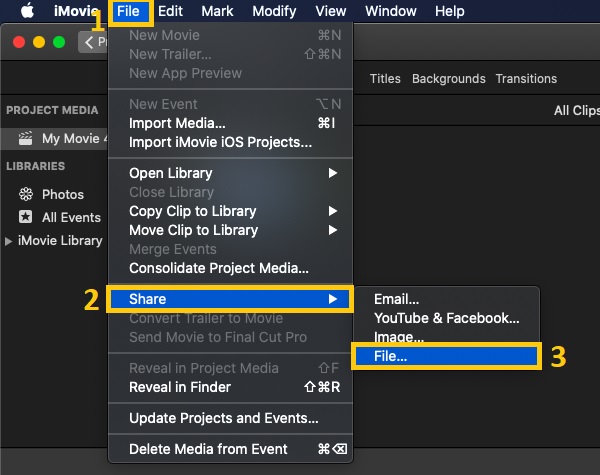Open the Window menu
This screenshot has width=600, height=475.
[391, 11]
